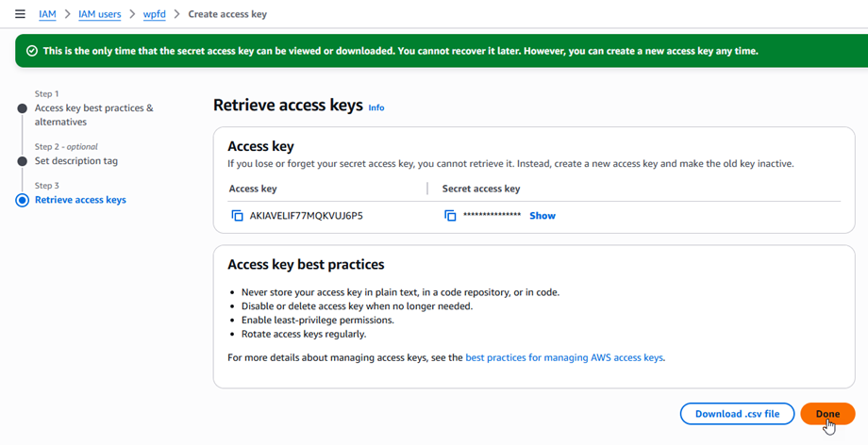Click the Done button

coord(827,414)
